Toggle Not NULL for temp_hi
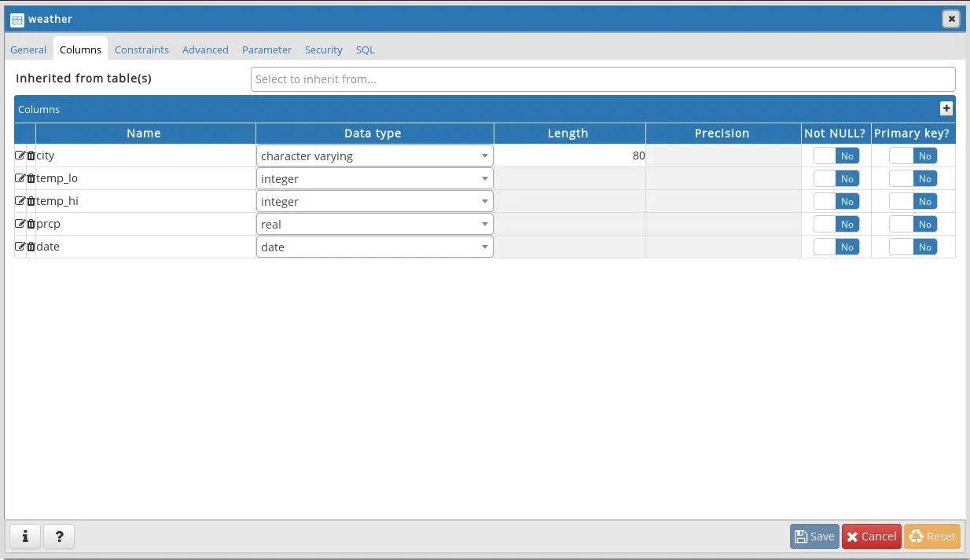Viewport: 970px width, 560px height. [x=836, y=201]
